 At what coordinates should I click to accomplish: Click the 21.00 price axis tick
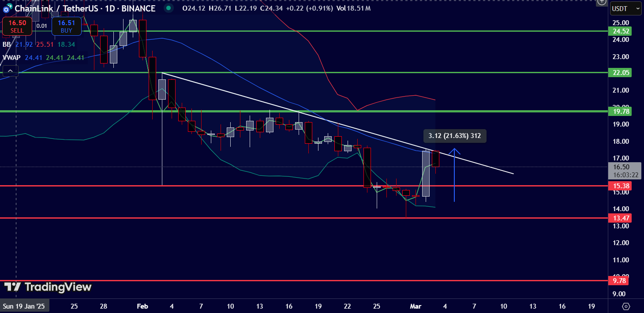click(621, 91)
